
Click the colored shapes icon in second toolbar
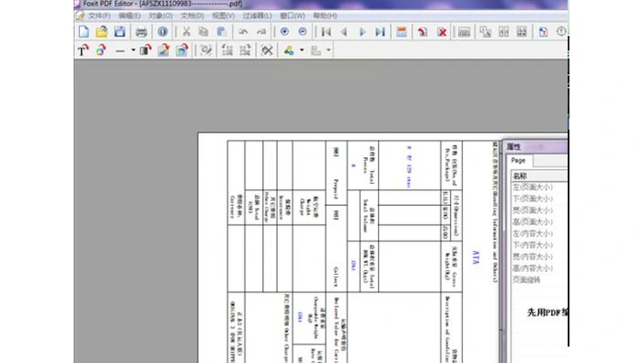point(289,50)
